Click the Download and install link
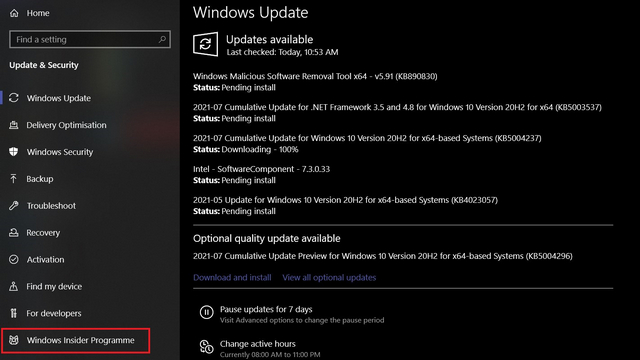Viewport: 640px width, 360px height. 232,278
